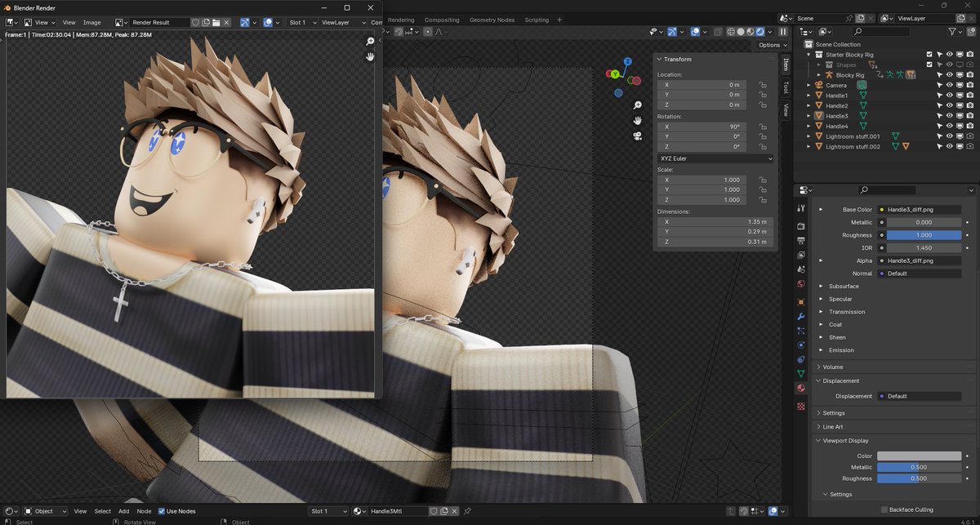The height and width of the screenshot is (525, 980).
Task: Click the zoom icon in Blender Render window
Action: click(370, 41)
